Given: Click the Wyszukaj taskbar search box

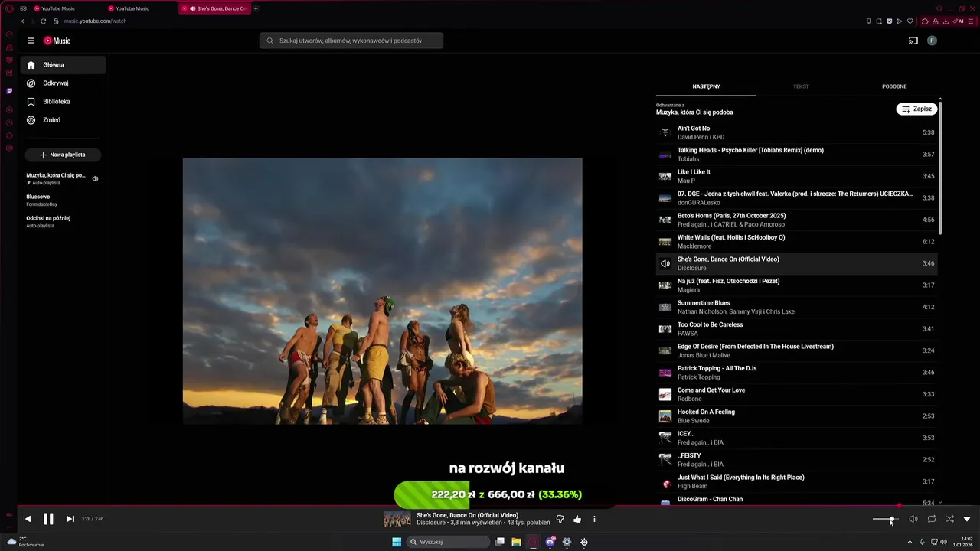Looking at the screenshot, I should point(448,542).
